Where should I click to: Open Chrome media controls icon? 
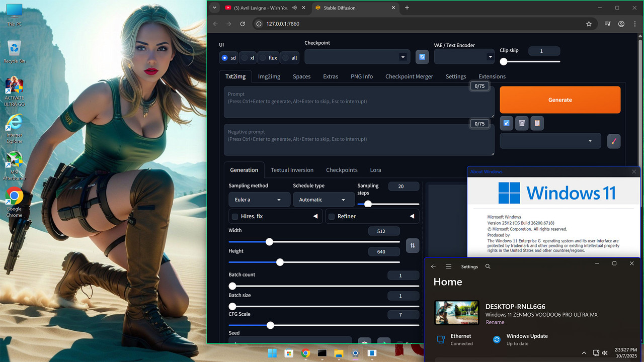[x=608, y=24]
